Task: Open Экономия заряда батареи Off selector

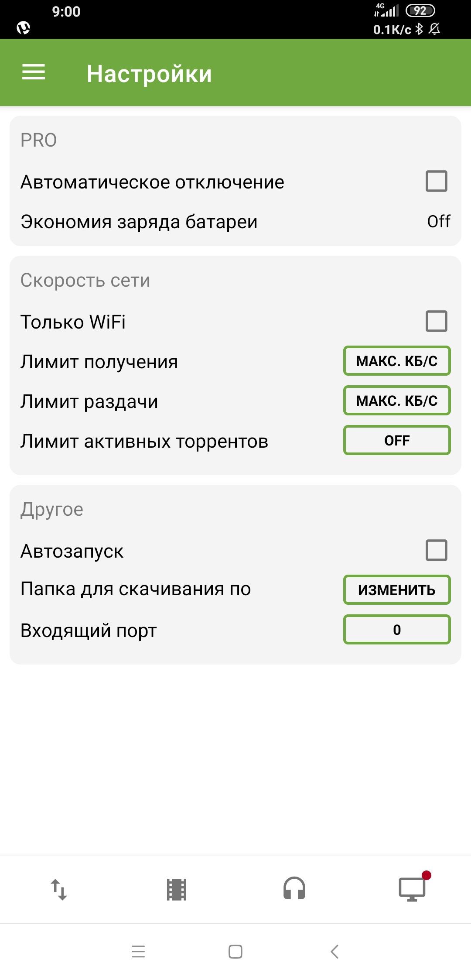Action: click(x=438, y=222)
